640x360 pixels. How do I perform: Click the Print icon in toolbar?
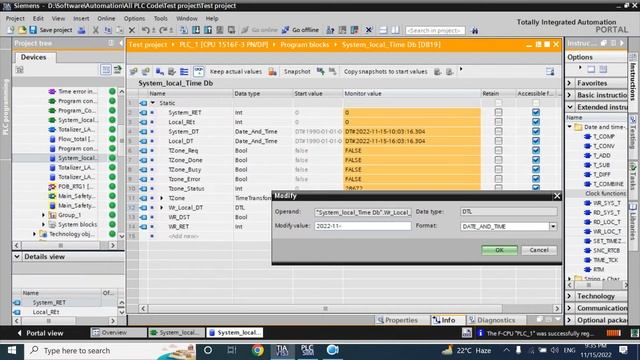[81, 30]
